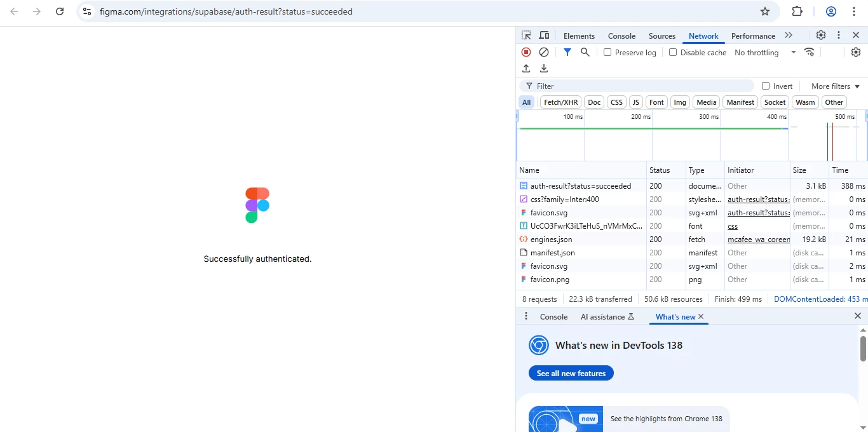Select the engines.json request row
This screenshot has width=868, height=432.
click(692, 240)
